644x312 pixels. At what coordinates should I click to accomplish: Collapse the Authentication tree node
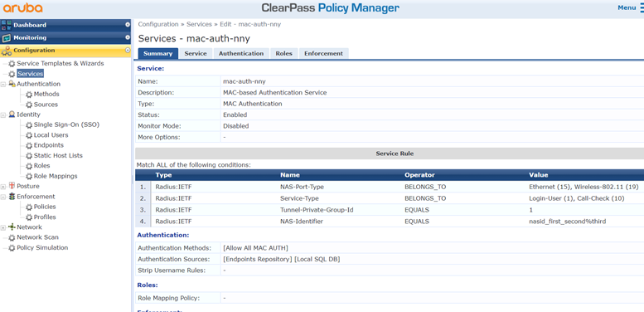[3, 85]
